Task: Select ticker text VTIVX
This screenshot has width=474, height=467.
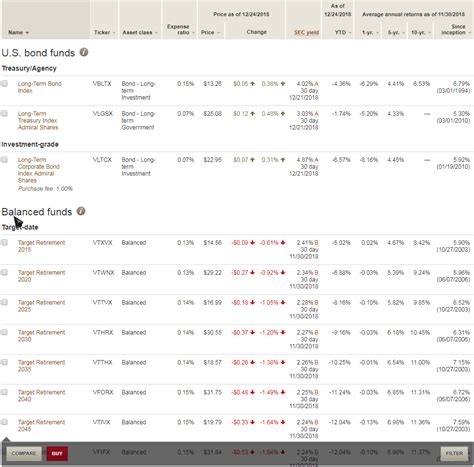Action: click(x=101, y=422)
